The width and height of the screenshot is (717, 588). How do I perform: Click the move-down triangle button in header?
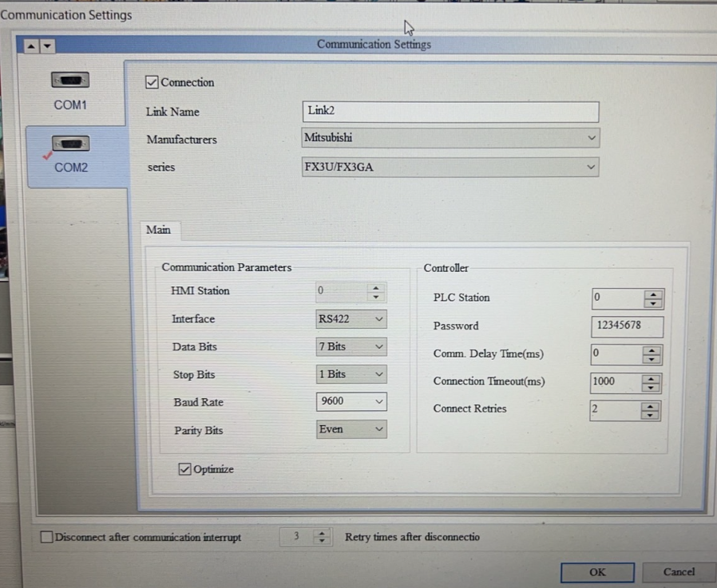pyautogui.click(x=47, y=46)
